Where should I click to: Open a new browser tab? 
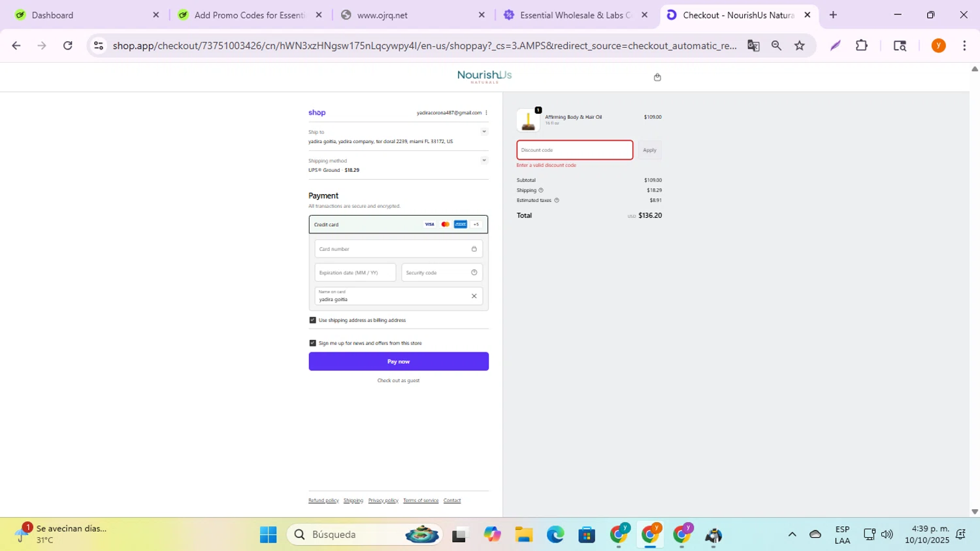(x=833, y=15)
